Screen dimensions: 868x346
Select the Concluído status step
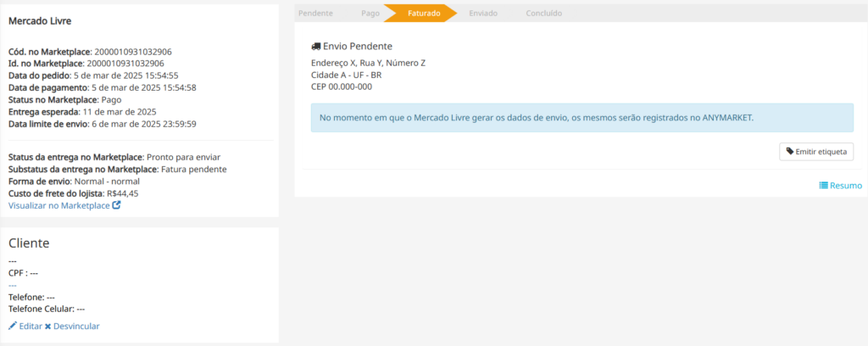pos(543,14)
